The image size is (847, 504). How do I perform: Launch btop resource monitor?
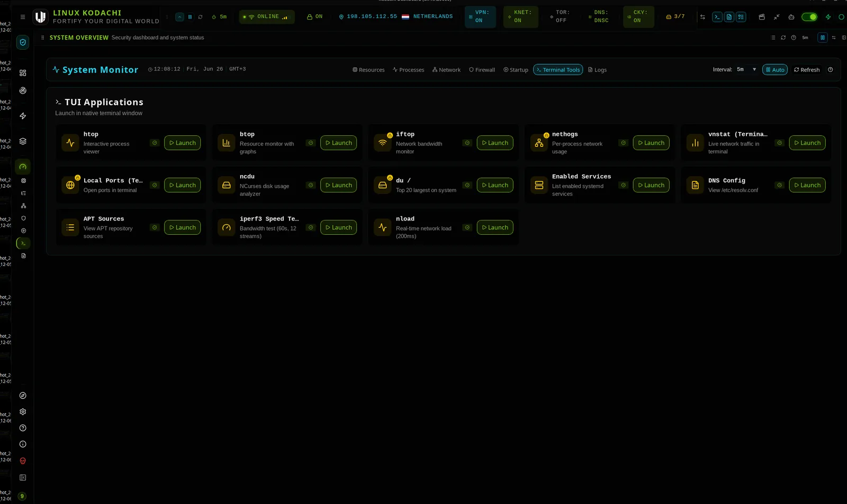[x=338, y=143]
